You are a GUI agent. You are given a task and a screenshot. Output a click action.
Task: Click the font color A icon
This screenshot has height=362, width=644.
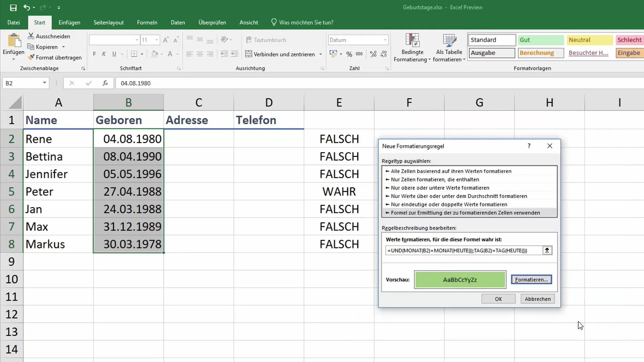[170, 54]
